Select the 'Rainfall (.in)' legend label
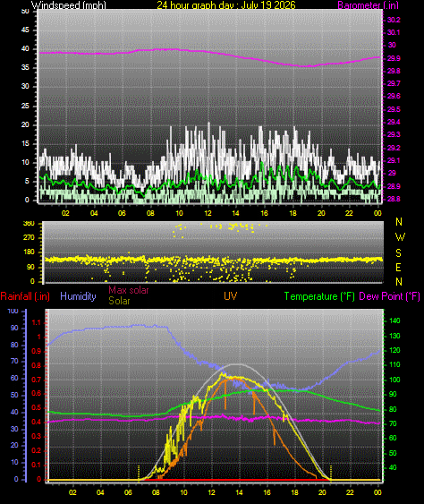 point(25,296)
